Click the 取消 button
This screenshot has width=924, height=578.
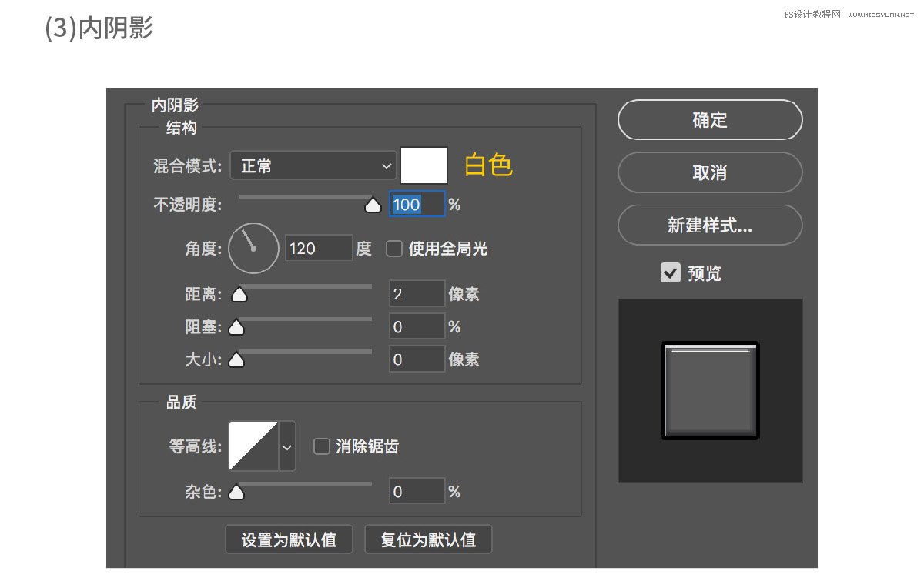click(x=710, y=172)
